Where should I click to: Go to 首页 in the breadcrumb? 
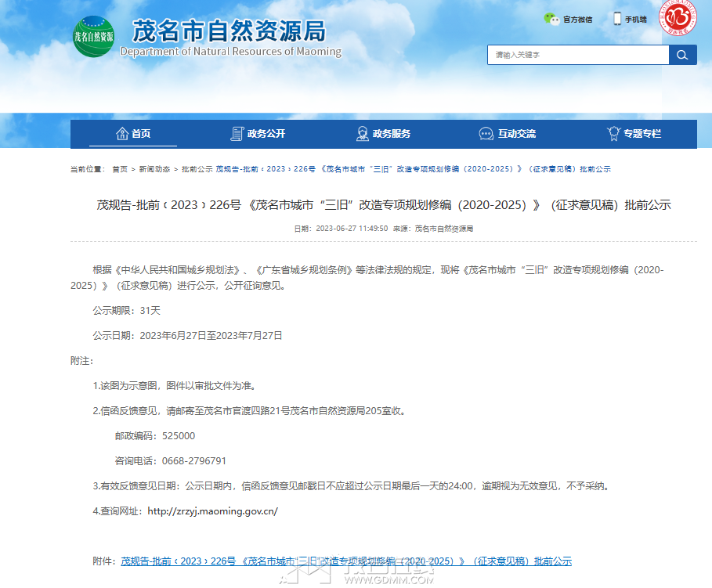click(120, 169)
